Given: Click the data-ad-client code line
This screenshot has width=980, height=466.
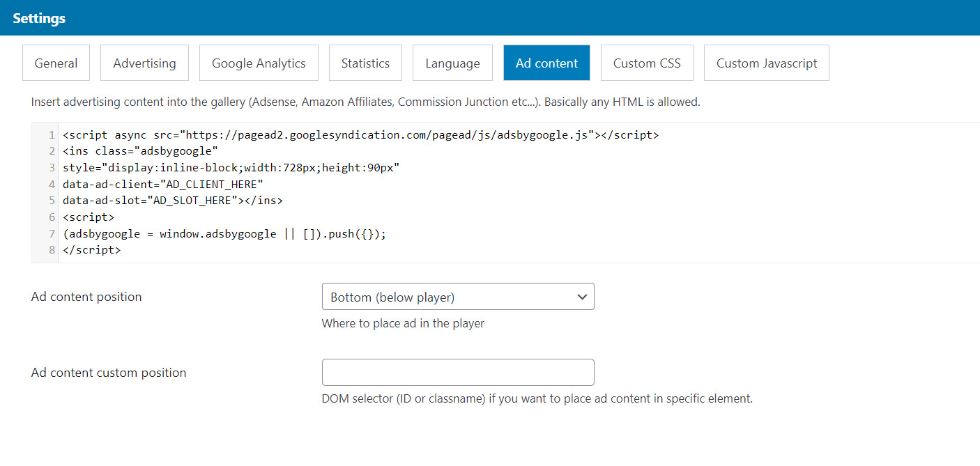Looking at the screenshot, I should pos(163,184).
